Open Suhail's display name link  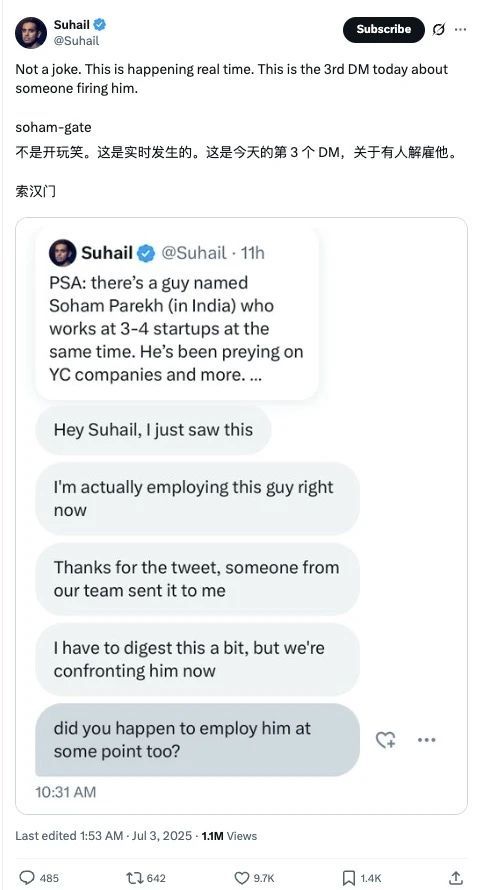pos(72,24)
